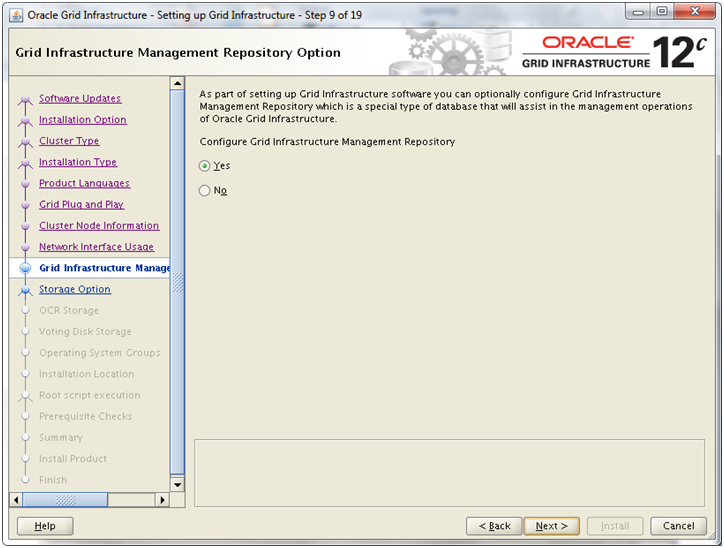Click the Finish disabled step

pos(53,481)
